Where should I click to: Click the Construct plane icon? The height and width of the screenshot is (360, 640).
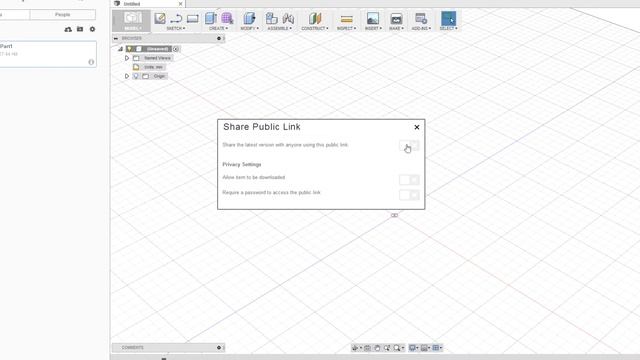315,18
